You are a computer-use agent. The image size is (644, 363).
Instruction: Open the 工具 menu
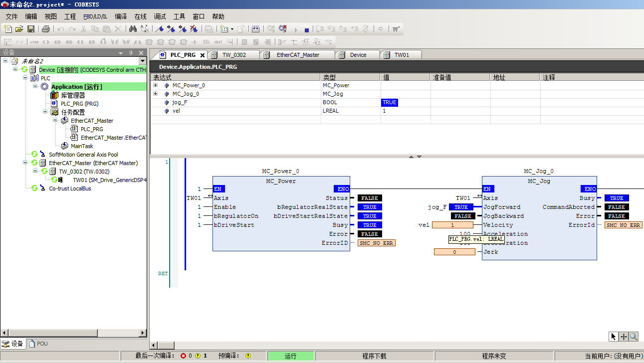180,16
